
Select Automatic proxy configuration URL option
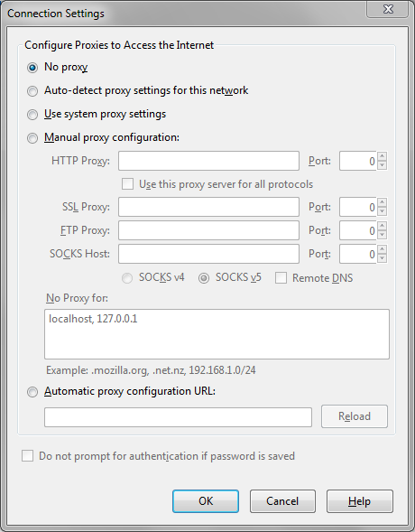[x=32, y=392]
